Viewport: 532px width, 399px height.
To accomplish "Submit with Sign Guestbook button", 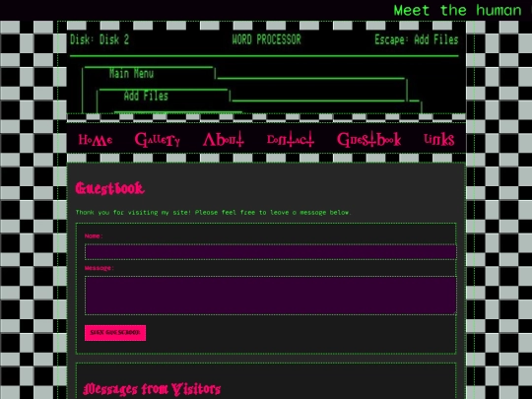I will pyautogui.click(x=115, y=333).
